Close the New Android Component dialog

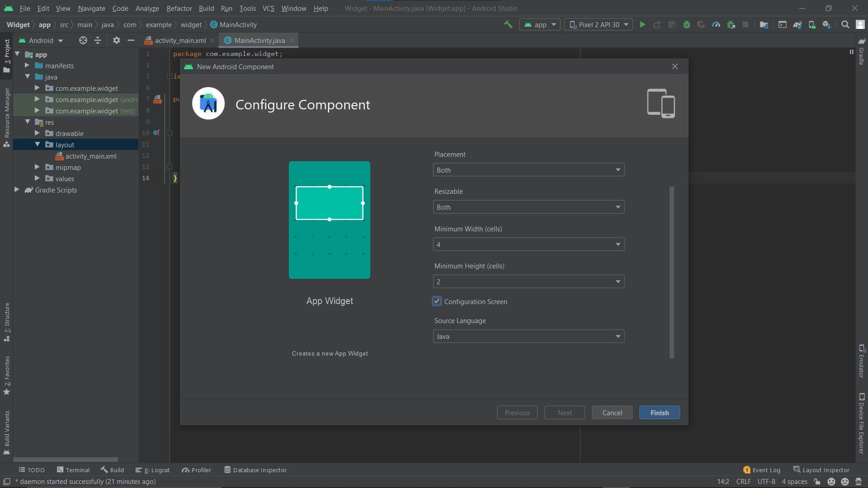[675, 66]
